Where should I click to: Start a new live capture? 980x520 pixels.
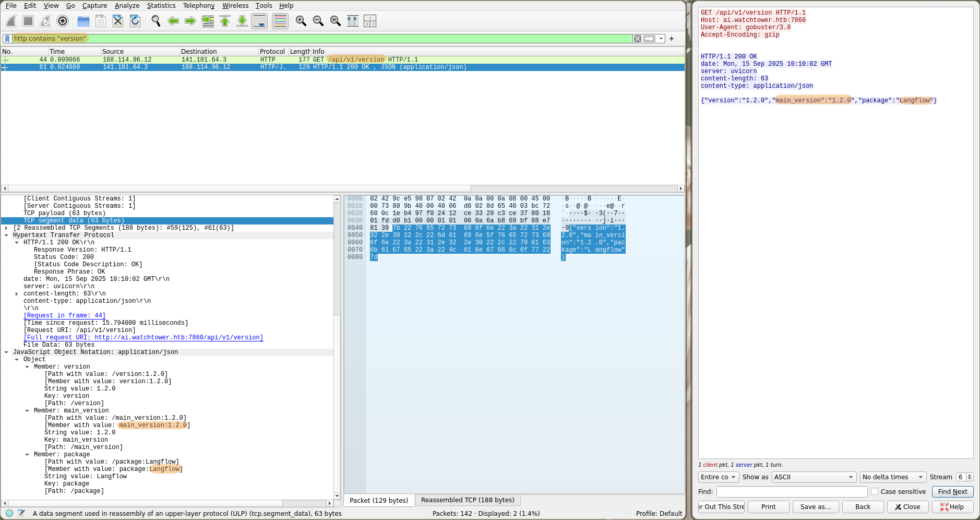pyautogui.click(x=10, y=21)
